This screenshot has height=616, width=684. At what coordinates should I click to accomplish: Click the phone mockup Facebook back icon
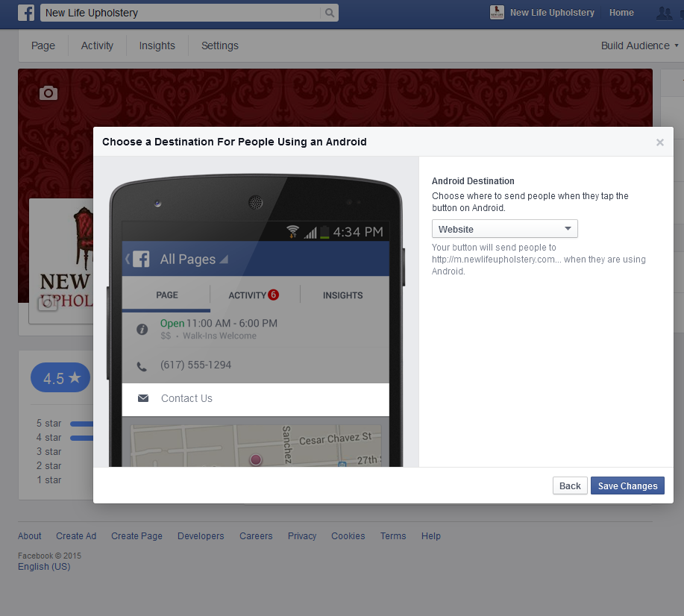[138, 259]
